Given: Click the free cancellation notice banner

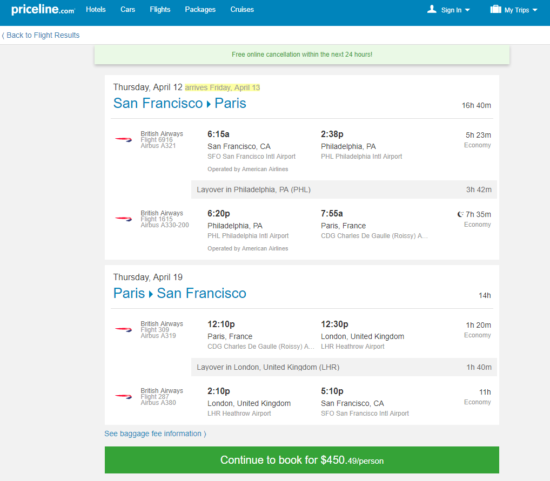Looking at the screenshot, I should click(x=302, y=54).
